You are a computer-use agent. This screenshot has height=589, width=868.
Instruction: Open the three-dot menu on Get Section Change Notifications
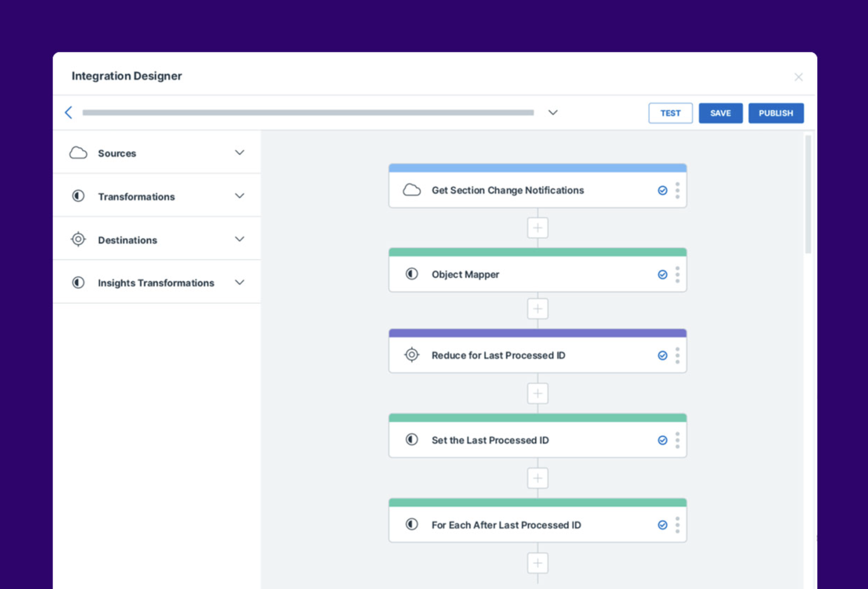pos(677,190)
